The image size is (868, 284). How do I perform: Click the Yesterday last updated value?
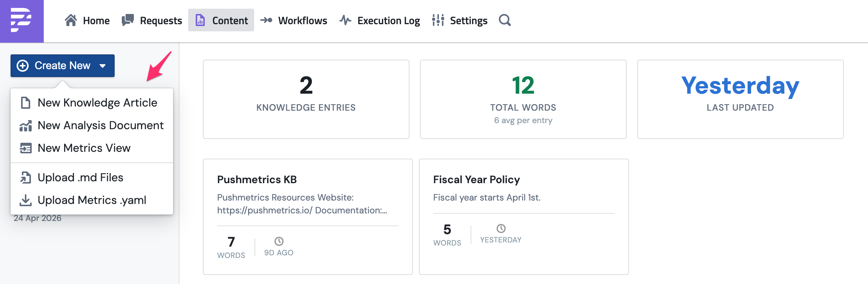(x=740, y=86)
